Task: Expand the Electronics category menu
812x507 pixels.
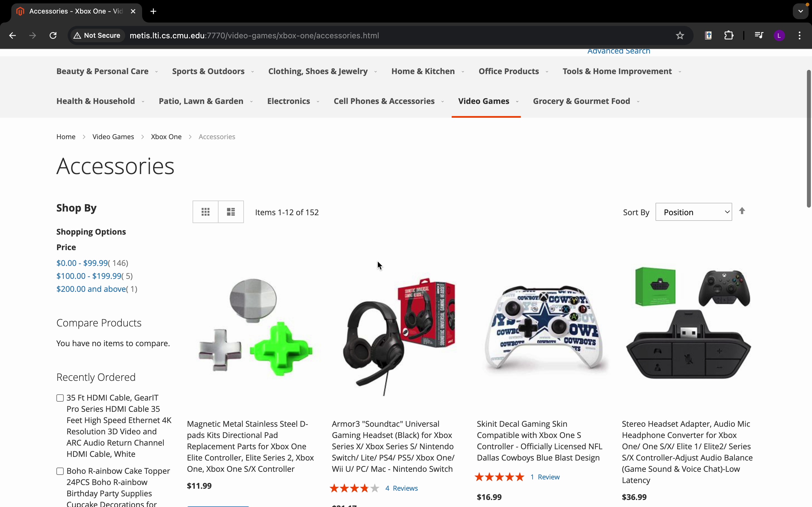Action: point(293,101)
